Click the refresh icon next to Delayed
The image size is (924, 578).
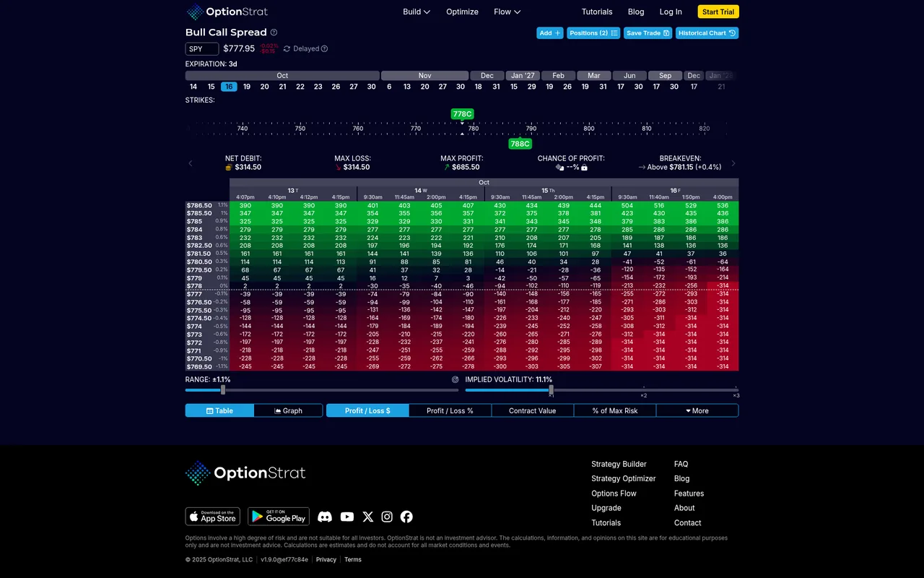point(287,49)
